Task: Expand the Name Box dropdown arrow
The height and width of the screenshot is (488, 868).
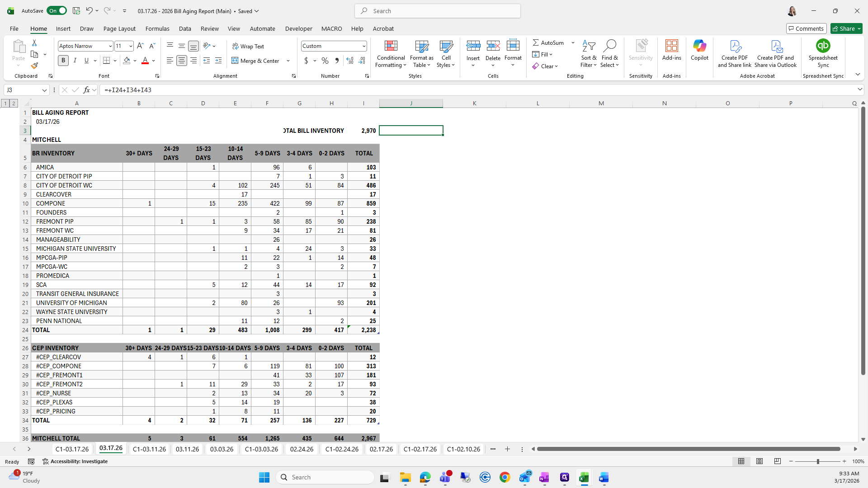Action: pyautogui.click(x=44, y=90)
